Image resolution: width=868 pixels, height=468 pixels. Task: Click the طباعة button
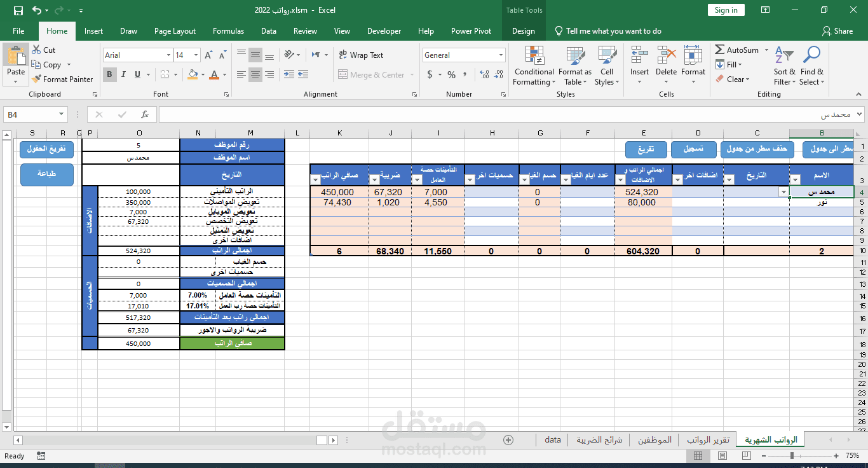[47, 174]
